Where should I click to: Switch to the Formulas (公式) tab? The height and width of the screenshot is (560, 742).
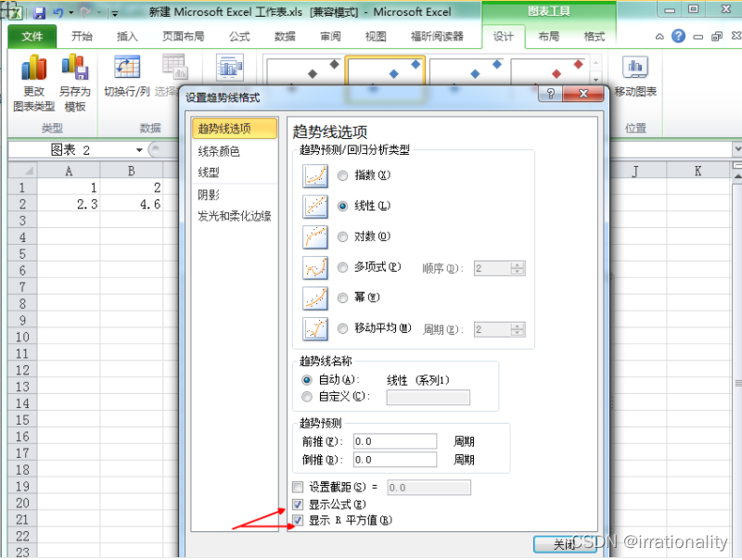(x=239, y=36)
